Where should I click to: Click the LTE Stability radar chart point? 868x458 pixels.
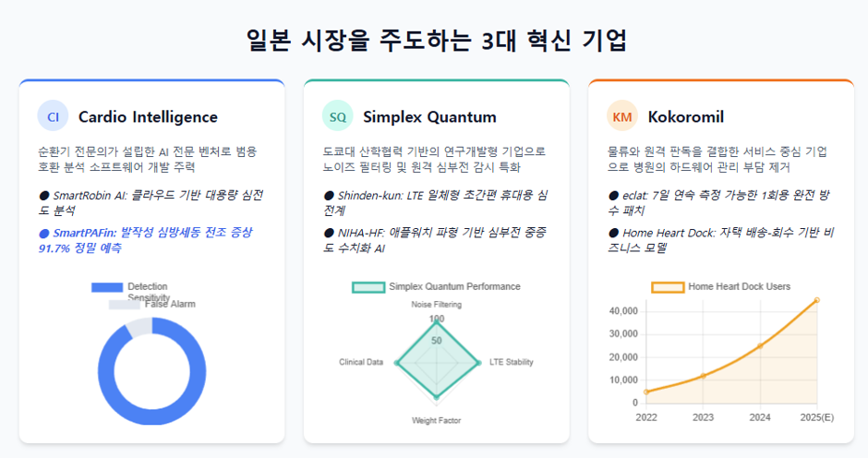pyautogui.click(x=478, y=363)
